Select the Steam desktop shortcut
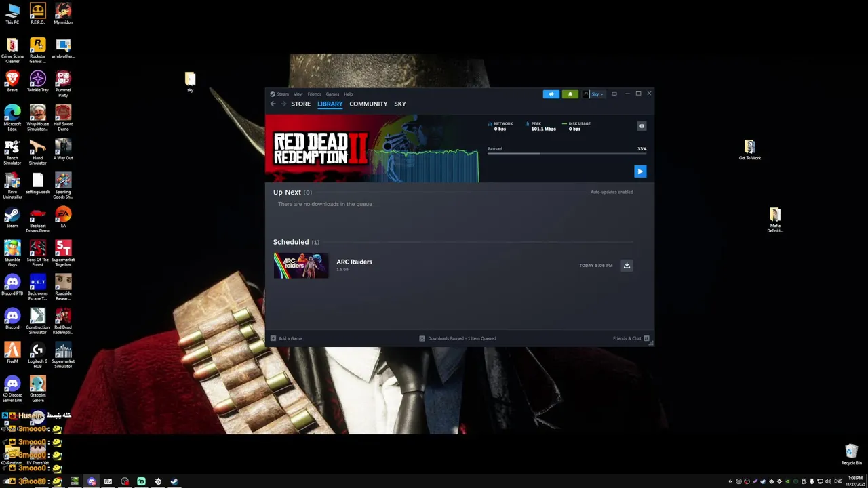The height and width of the screenshot is (488, 868). click(x=12, y=217)
